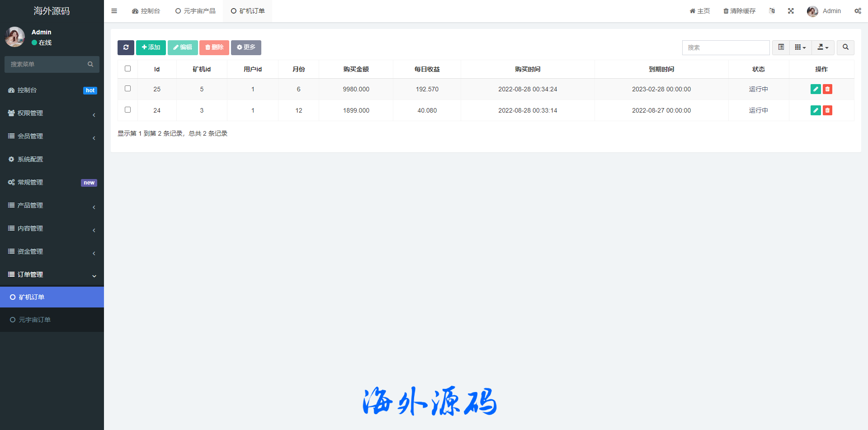Expand the 权限管理 sidebar menu

pyautogui.click(x=52, y=113)
